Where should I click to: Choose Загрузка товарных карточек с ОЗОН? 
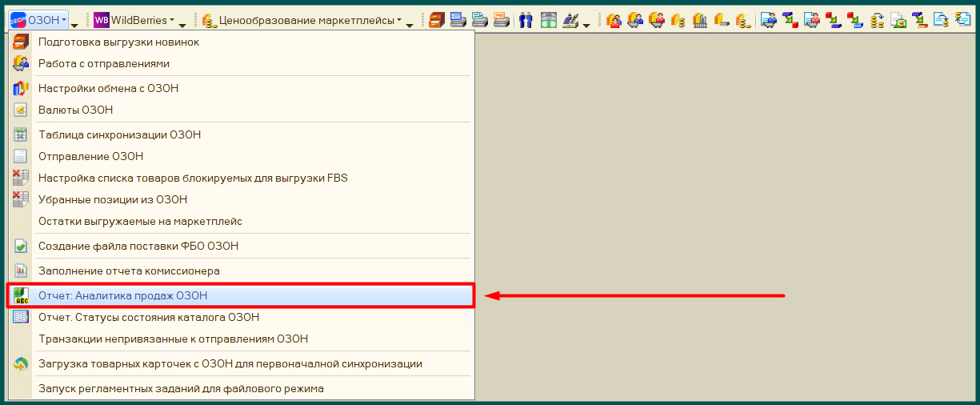241,363
